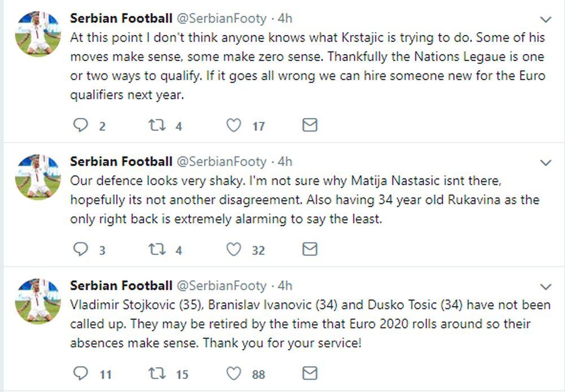Like the 'Thank you for your service' tweet
The height and width of the screenshot is (392, 565).
click(233, 373)
